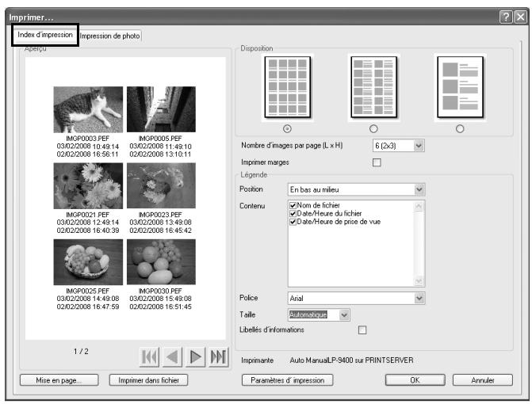Cancel with the Annuler button

483,380
